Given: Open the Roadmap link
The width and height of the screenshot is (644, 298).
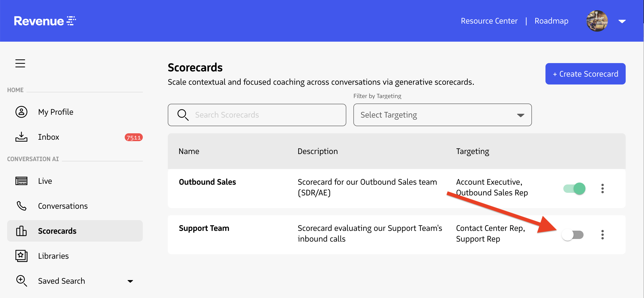Looking at the screenshot, I should point(551,21).
